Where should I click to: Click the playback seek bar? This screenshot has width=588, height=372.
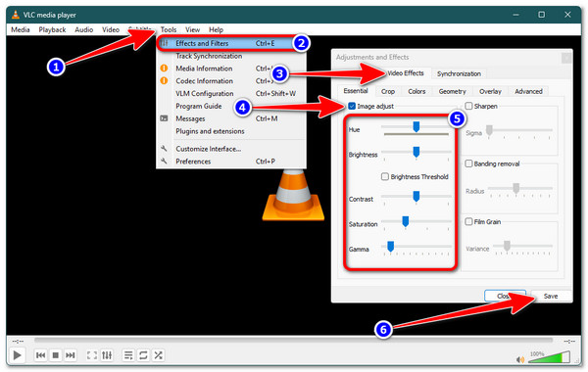pos(293,340)
